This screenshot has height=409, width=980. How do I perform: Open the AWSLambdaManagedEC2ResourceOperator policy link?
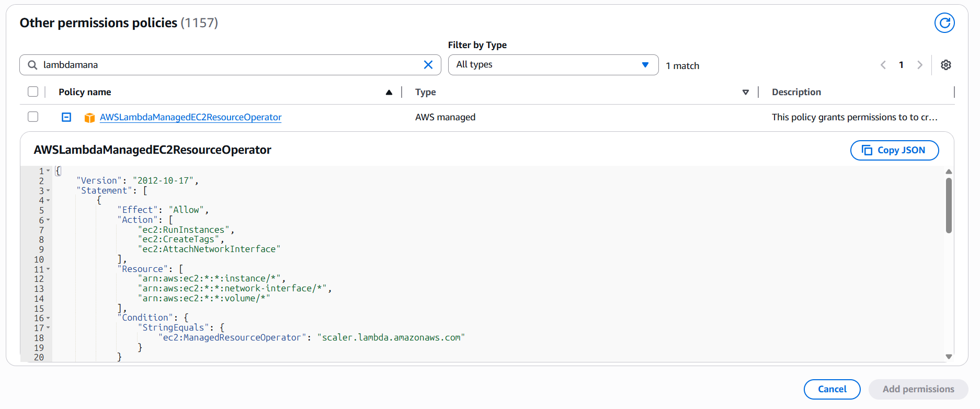pyautogui.click(x=190, y=117)
